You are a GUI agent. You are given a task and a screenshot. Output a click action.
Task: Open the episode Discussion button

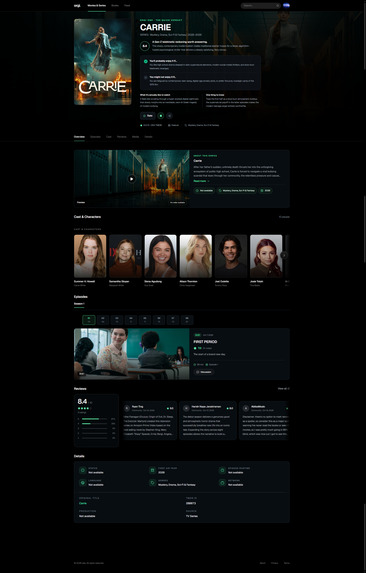tap(204, 372)
